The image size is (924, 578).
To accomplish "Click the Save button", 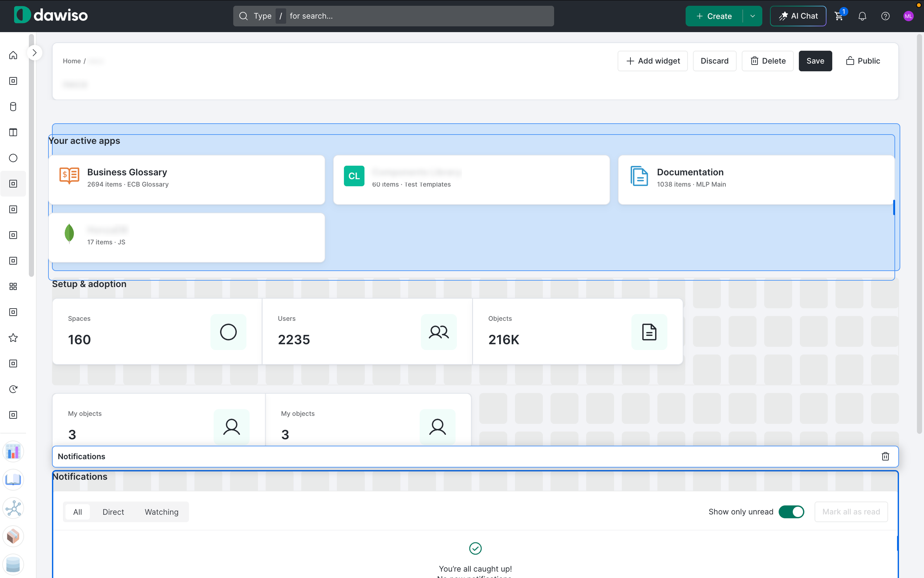I will coord(815,61).
